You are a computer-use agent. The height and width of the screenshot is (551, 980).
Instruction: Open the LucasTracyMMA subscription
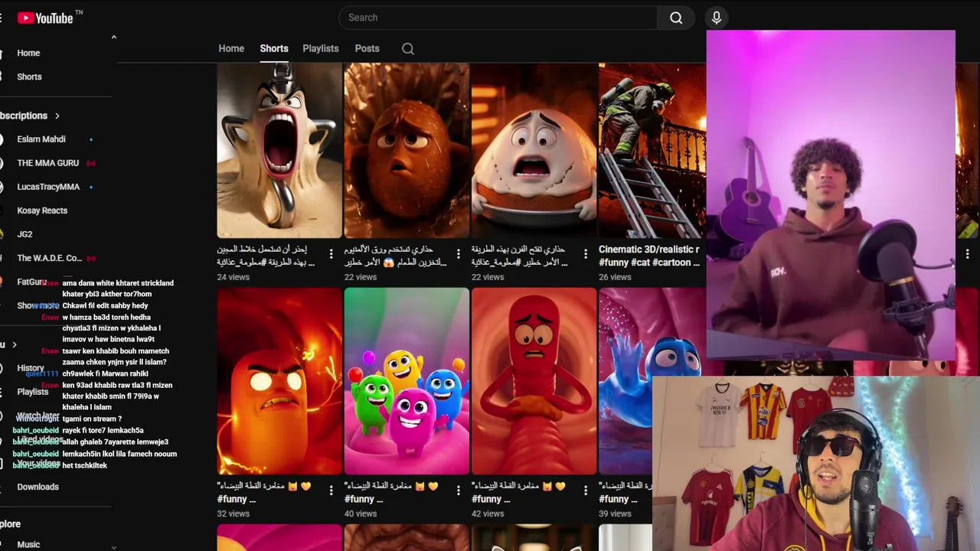48,187
